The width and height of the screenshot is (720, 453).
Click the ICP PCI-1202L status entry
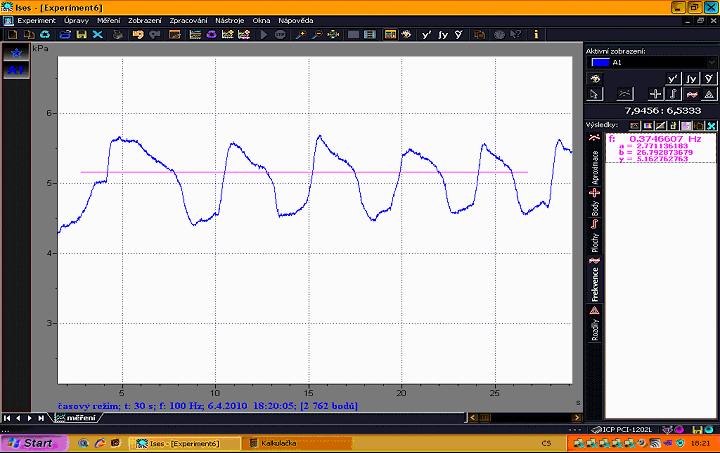[x=622, y=430]
